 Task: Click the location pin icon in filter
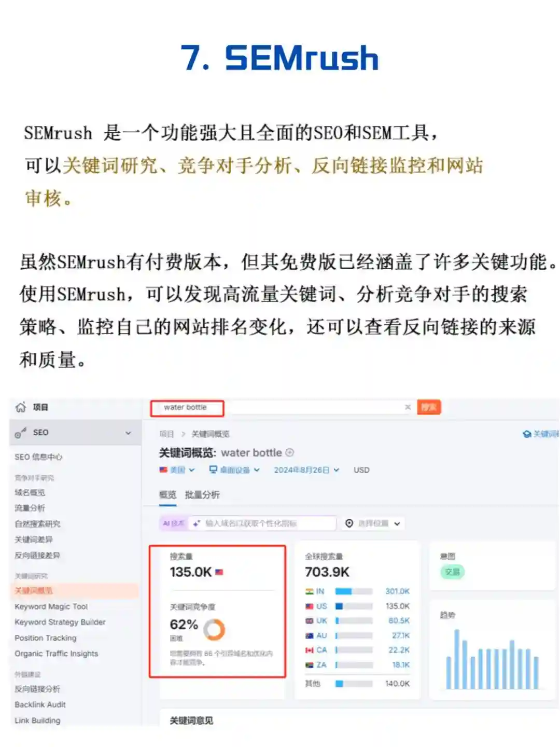[x=349, y=523]
